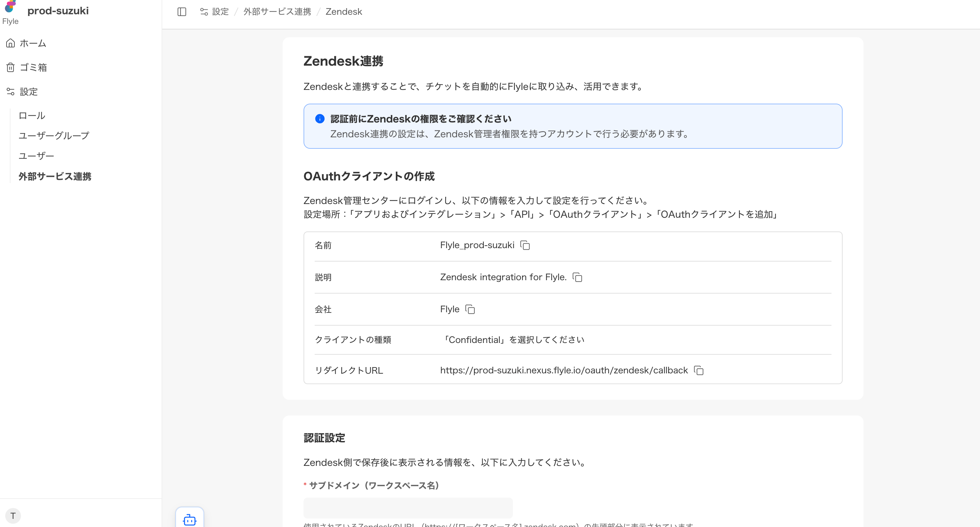
Task: Collapse the 設定 sidebar section
Action: click(28, 92)
